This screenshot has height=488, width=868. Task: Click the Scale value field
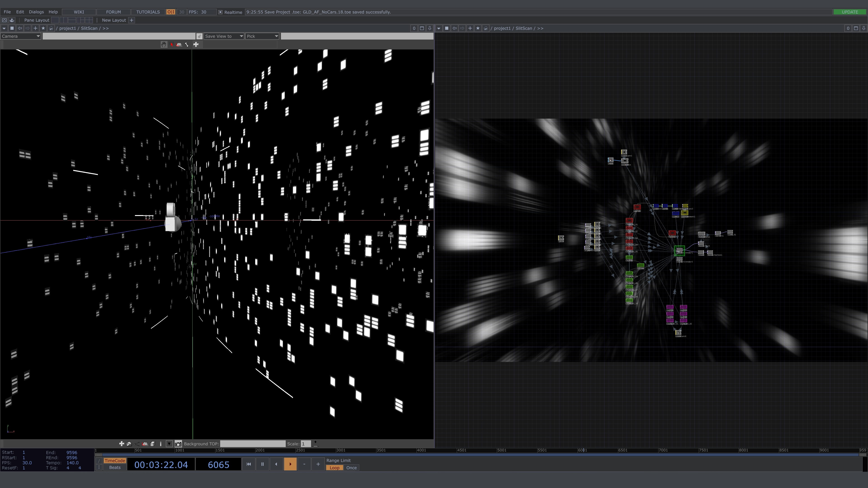pyautogui.click(x=306, y=444)
